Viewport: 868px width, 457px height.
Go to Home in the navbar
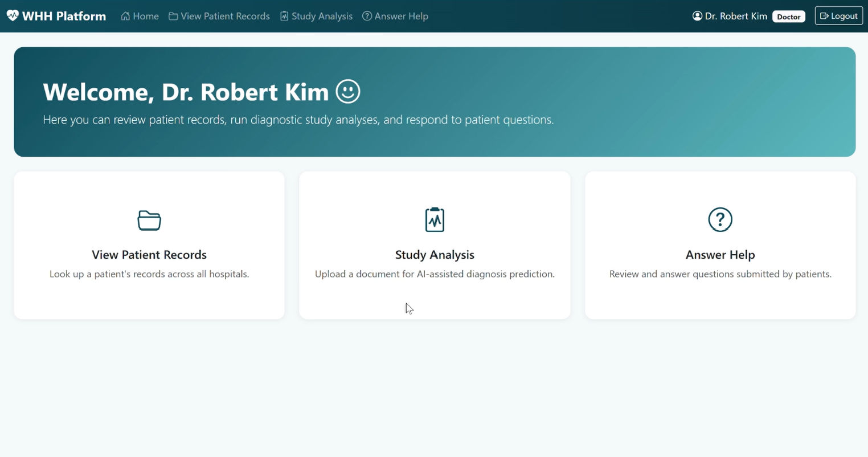[x=140, y=16]
